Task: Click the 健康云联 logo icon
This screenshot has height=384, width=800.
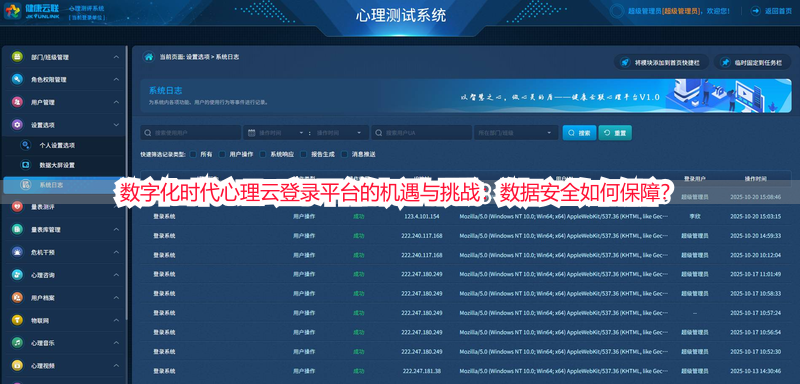Action: tap(12, 11)
